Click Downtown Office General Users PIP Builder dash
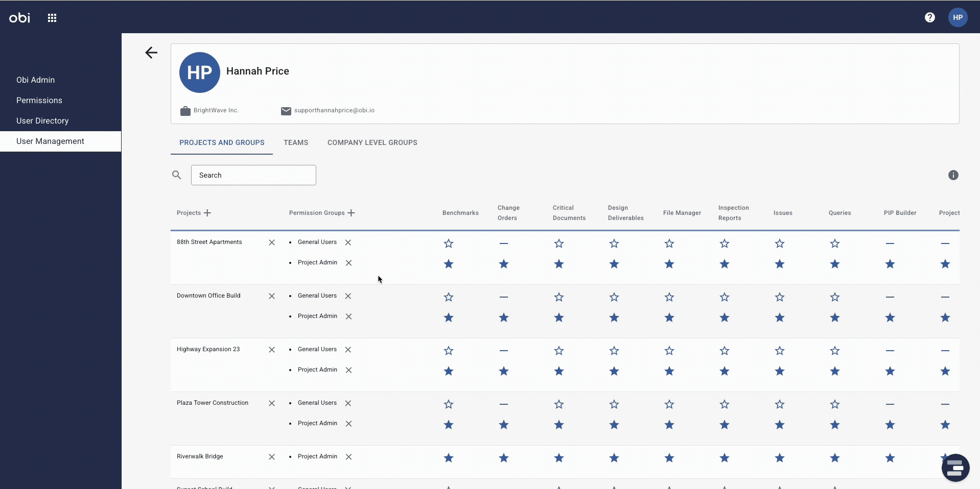Viewport: 980px width, 489px height. (890, 297)
